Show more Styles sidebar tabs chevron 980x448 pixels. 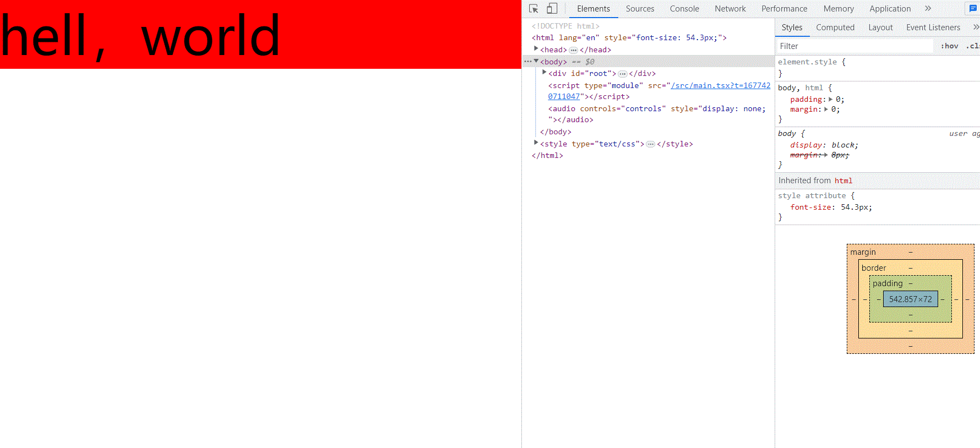pyautogui.click(x=976, y=27)
